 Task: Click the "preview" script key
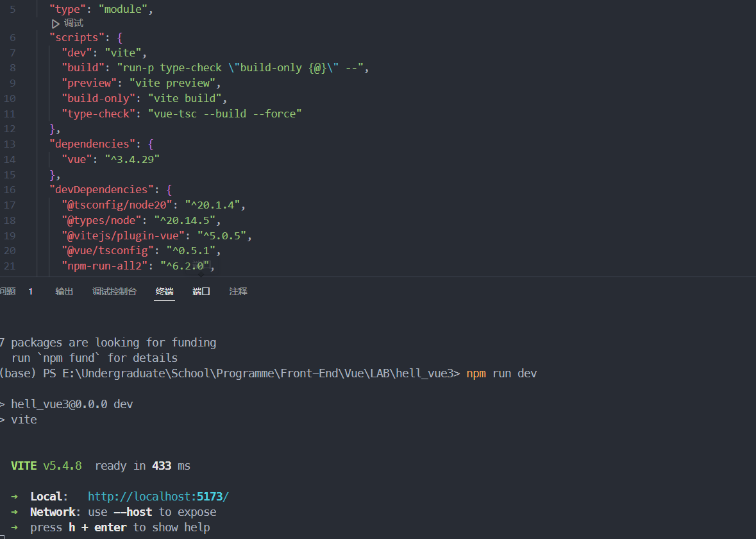(x=89, y=83)
